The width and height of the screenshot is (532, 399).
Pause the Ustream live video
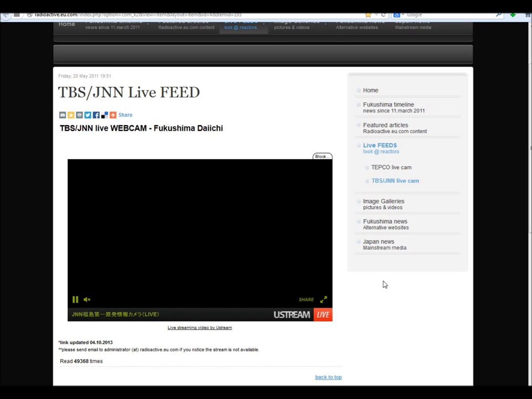pyautogui.click(x=75, y=299)
